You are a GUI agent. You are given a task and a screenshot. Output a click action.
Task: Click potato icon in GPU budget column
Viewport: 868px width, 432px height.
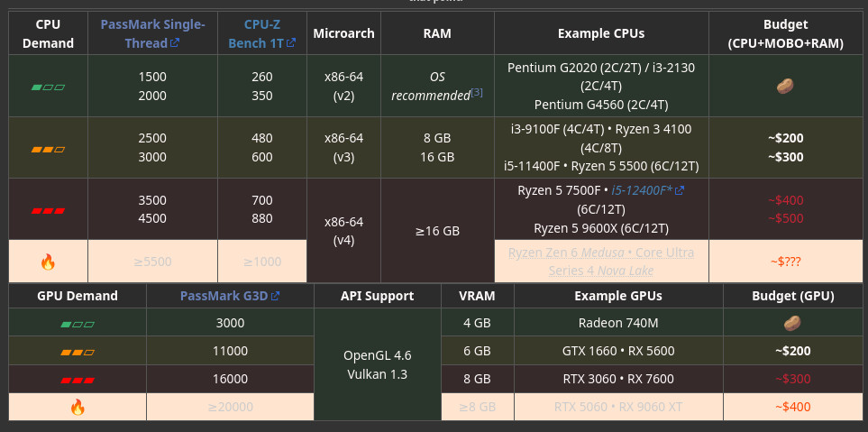coord(792,323)
